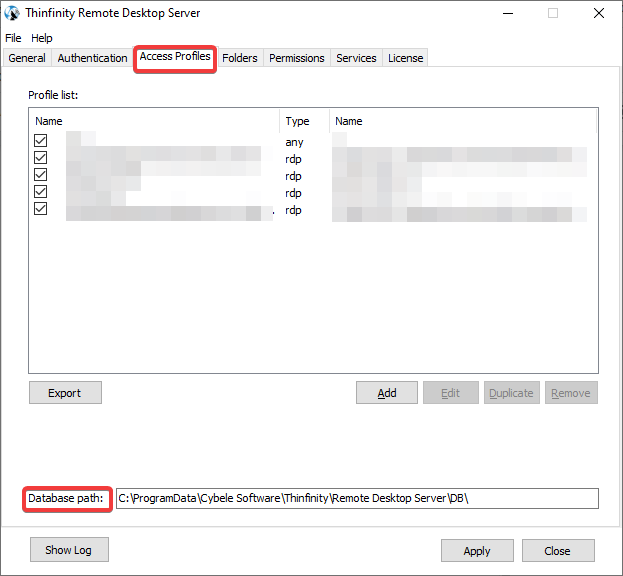Click the Export button
Image resolution: width=623 pixels, height=576 pixels.
tap(65, 393)
